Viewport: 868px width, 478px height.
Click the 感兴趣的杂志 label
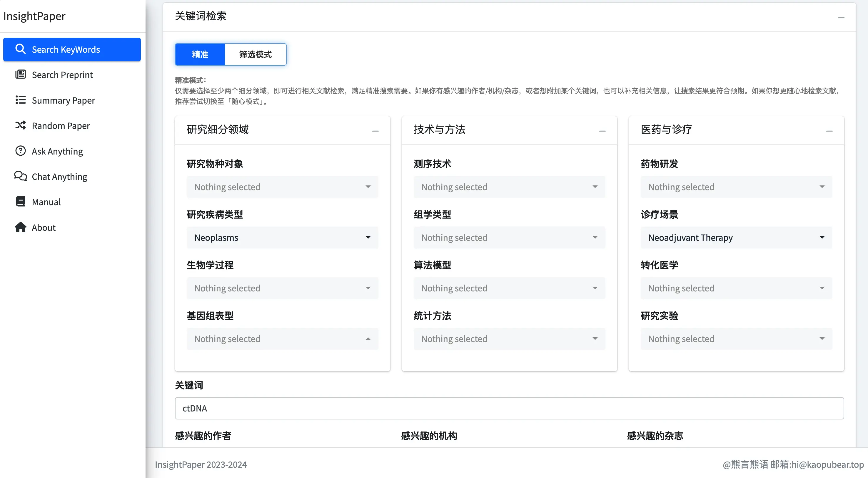655,436
